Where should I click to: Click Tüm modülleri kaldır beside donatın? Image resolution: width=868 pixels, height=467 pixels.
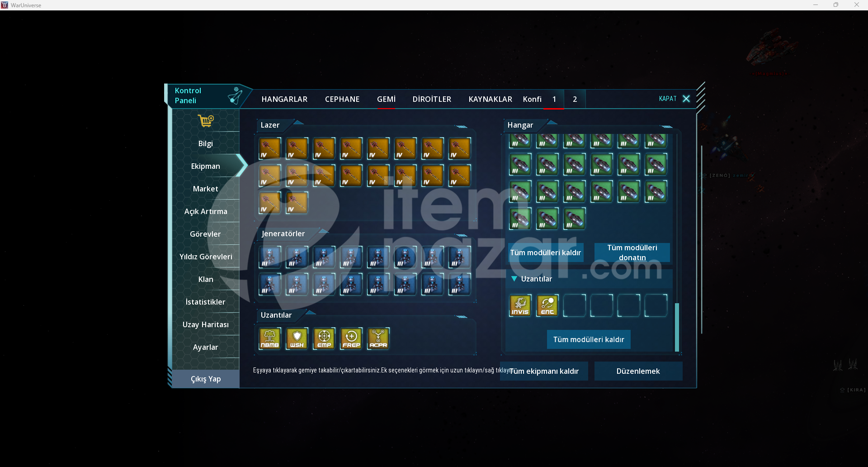[546, 253]
